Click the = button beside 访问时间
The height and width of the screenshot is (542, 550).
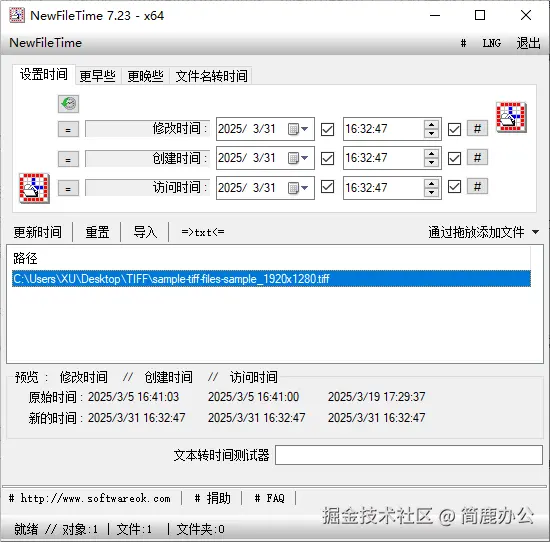pyautogui.click(x=68, y=189)
